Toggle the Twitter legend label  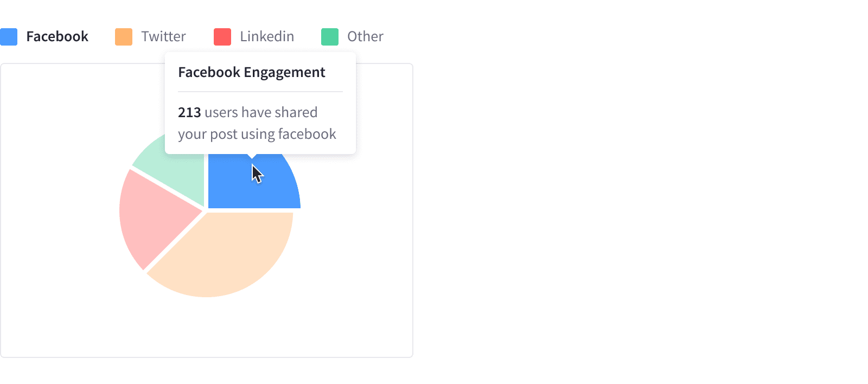tap(163, 37)
